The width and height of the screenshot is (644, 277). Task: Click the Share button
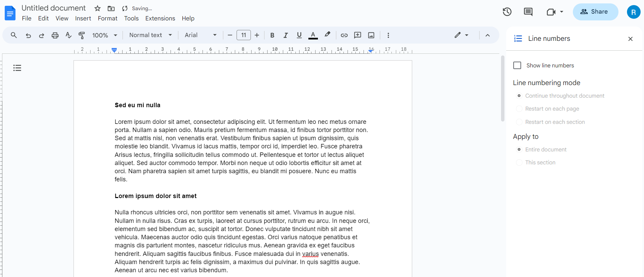(x=595, y=12)
